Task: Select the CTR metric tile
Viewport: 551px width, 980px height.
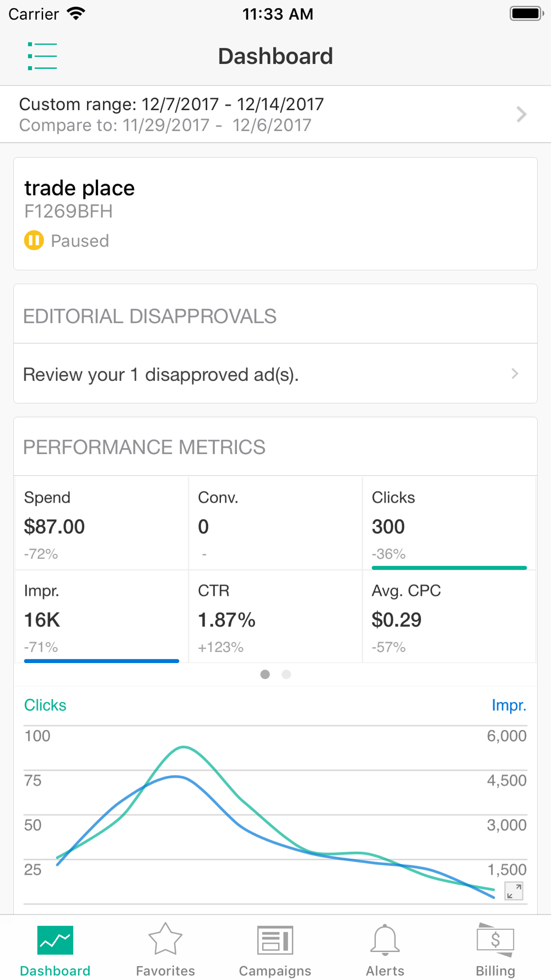Action: tap(275, 616)
